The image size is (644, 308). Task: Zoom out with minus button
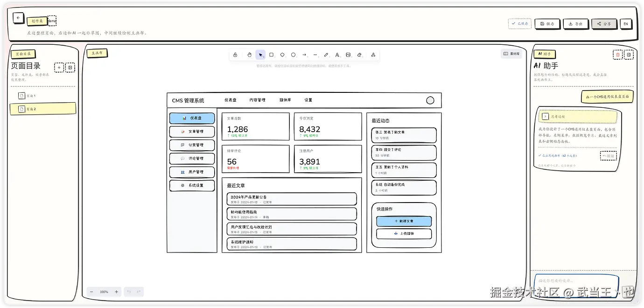[x=91, y=292]
